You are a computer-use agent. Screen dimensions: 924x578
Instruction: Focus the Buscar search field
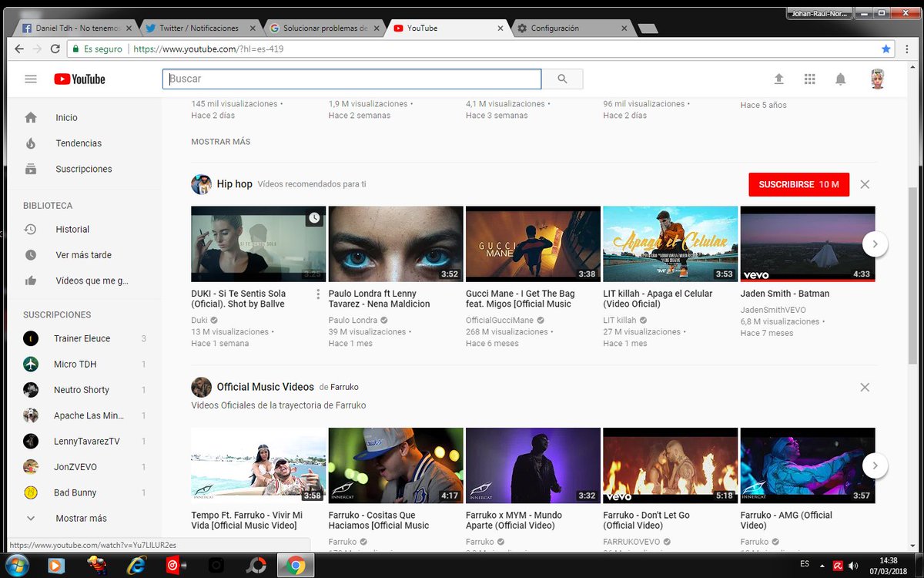352,79
